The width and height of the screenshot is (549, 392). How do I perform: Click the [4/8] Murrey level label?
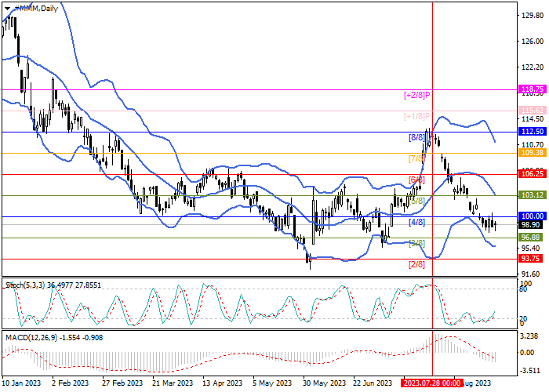pyautogui.click(x=416, y=222)
